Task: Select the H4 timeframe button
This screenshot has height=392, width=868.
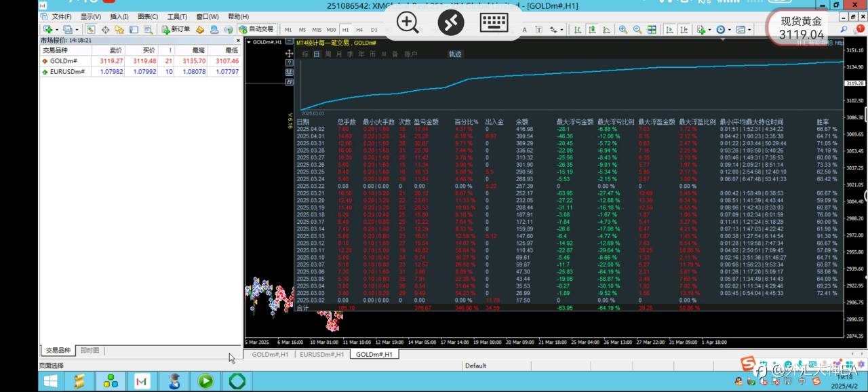Action: (x=359, y=30)
